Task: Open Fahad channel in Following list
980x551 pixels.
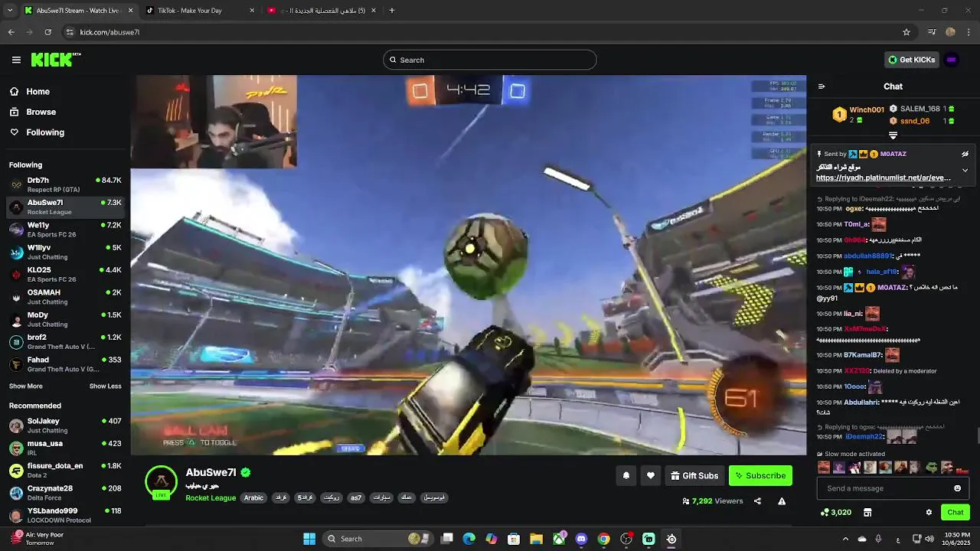Action: tap(65, 364)
